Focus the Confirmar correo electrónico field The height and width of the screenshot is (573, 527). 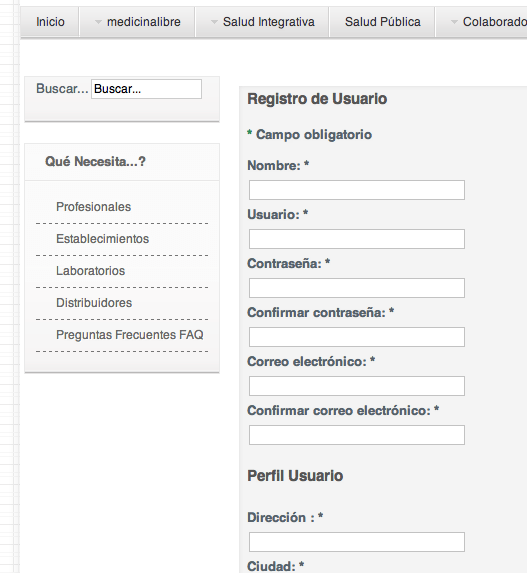coord(357,435)
